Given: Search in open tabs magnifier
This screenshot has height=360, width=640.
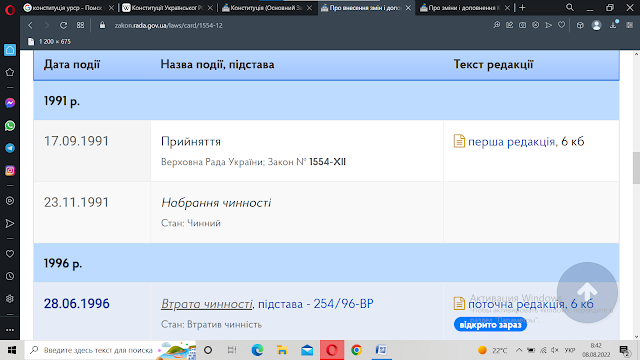Looking at the screenshot, I should pos(570,7).
